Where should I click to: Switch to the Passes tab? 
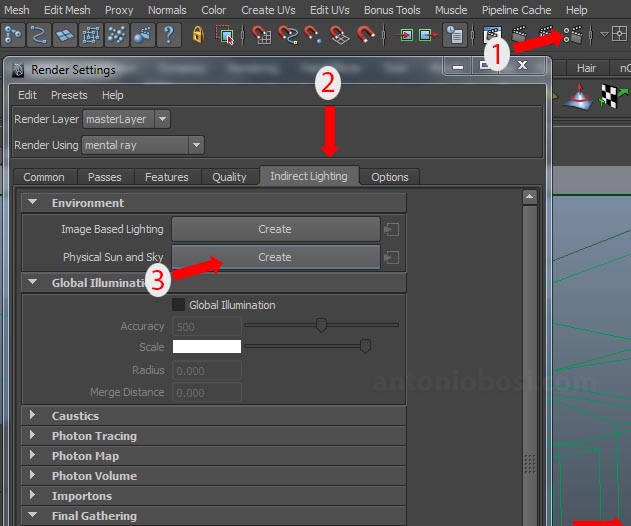(105, 177)
